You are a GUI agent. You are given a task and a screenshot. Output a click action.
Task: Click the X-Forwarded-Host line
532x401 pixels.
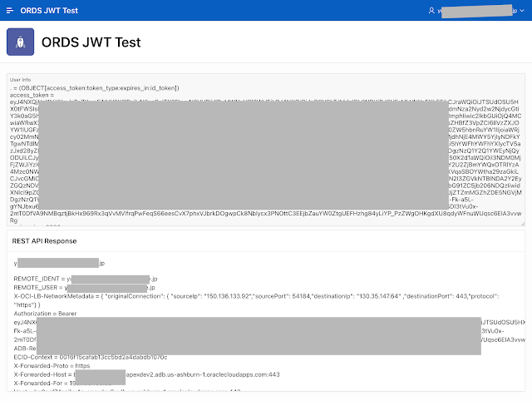pyautogui.click(x=146, y=374)
